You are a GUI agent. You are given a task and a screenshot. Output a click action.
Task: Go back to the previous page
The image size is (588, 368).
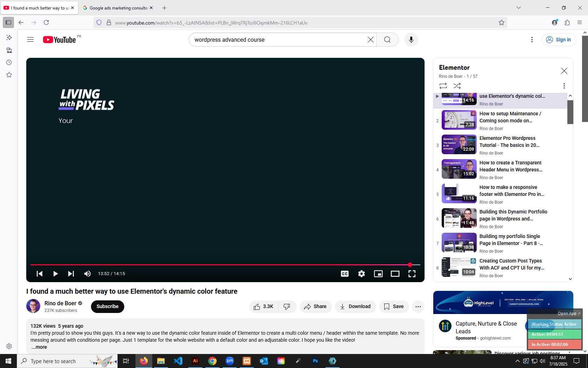coord(21,22)
